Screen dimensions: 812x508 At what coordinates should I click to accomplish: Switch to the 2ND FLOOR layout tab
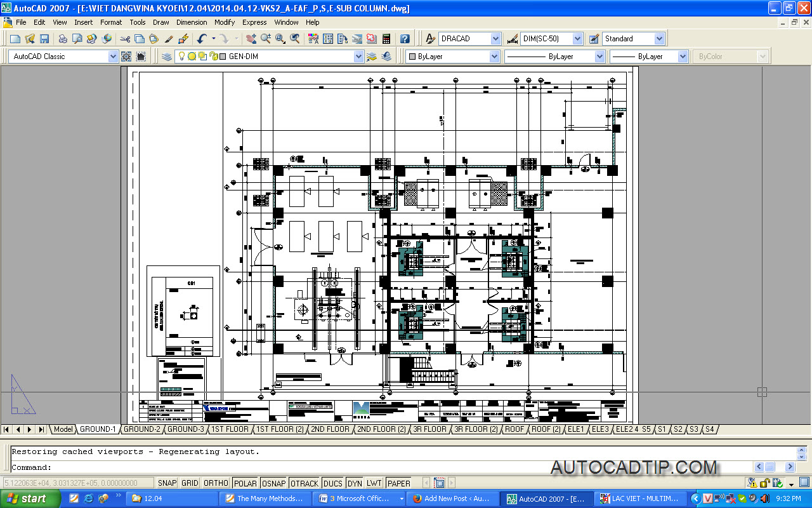tap(330, 429)
